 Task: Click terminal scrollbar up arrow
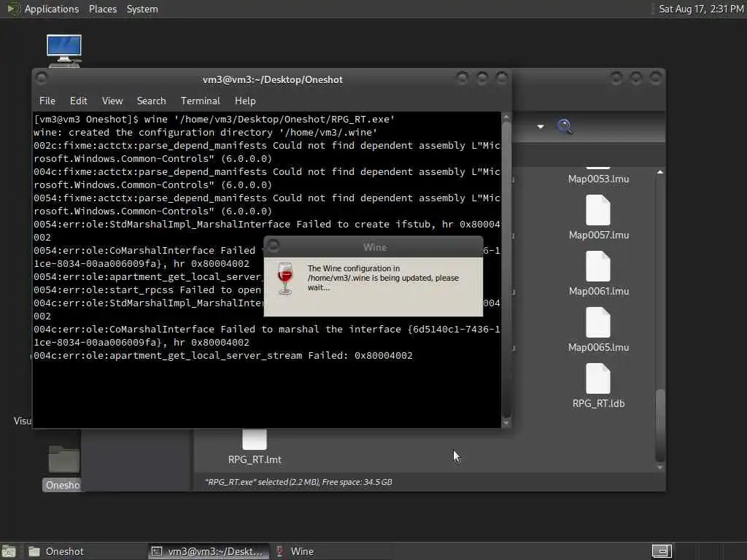coord(506,117)
